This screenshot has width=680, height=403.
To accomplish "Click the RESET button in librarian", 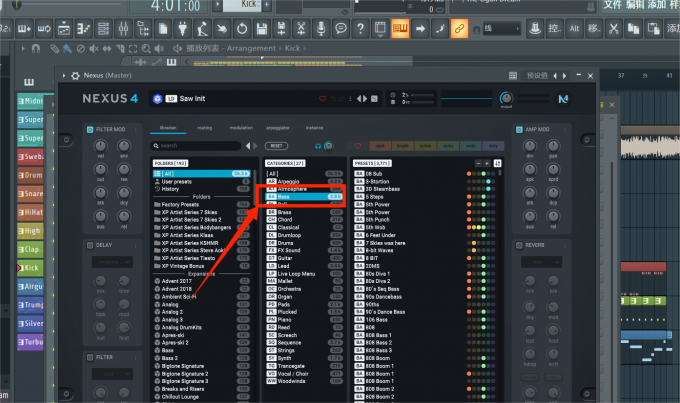I will tap(276, 146).
